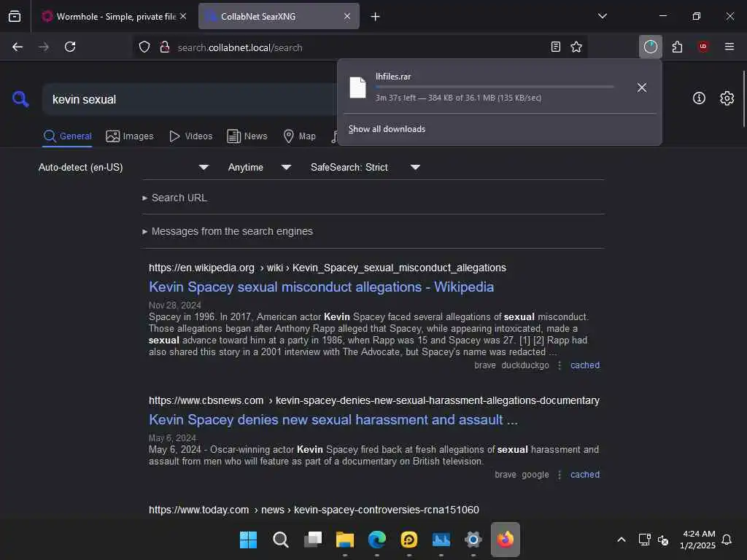Select the General search category
Screen dimensions: 747x560
(67, 136)
